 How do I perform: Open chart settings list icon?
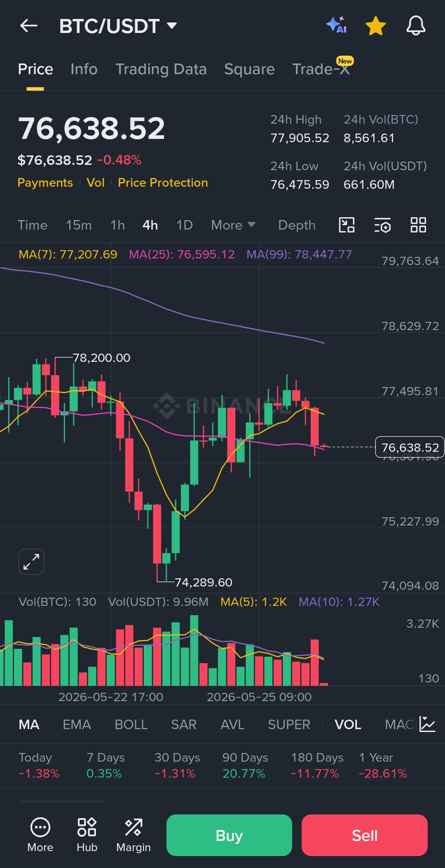point(382,225)
